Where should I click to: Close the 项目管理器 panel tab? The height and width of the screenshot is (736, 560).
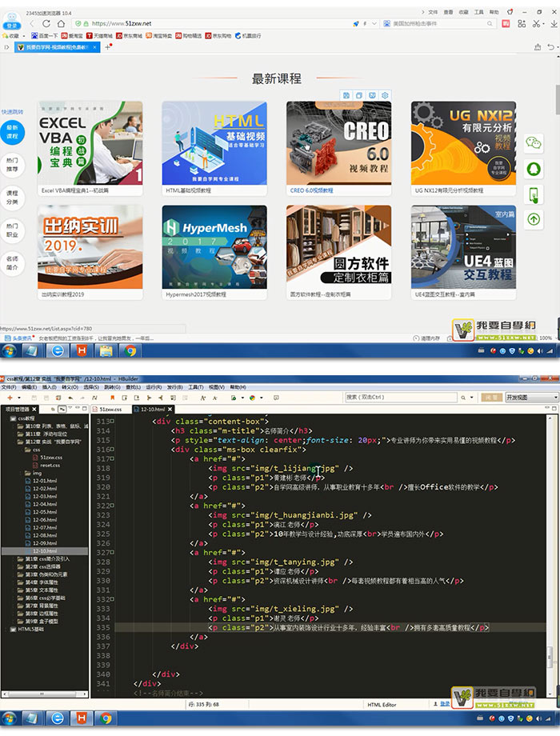[34, 410]
